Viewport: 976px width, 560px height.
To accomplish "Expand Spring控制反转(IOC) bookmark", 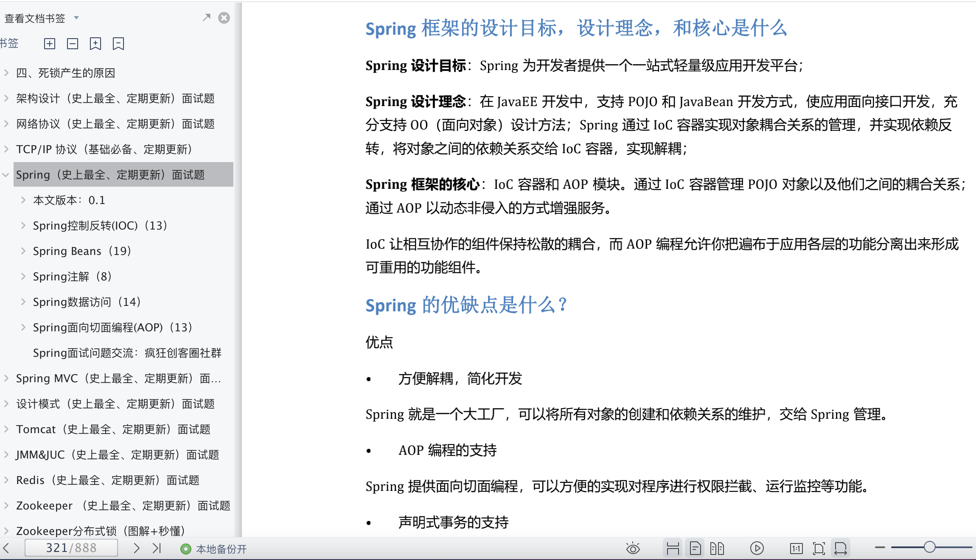I will (x=23, y=225).
